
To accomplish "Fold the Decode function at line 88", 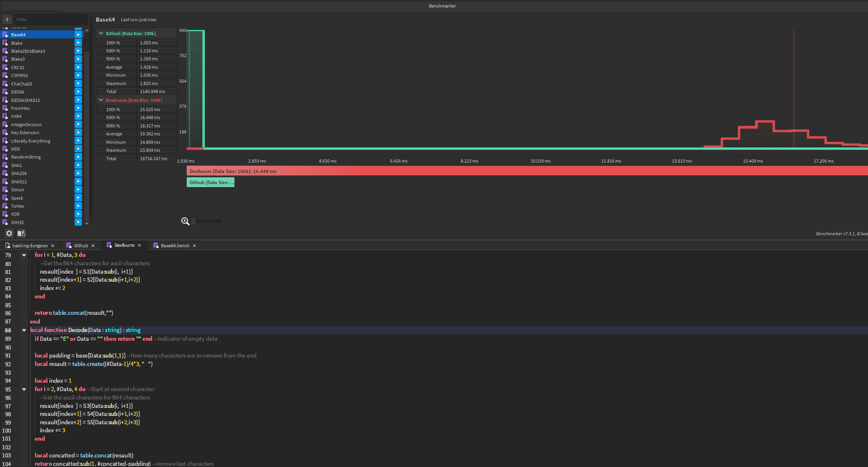I will (24, 330).
